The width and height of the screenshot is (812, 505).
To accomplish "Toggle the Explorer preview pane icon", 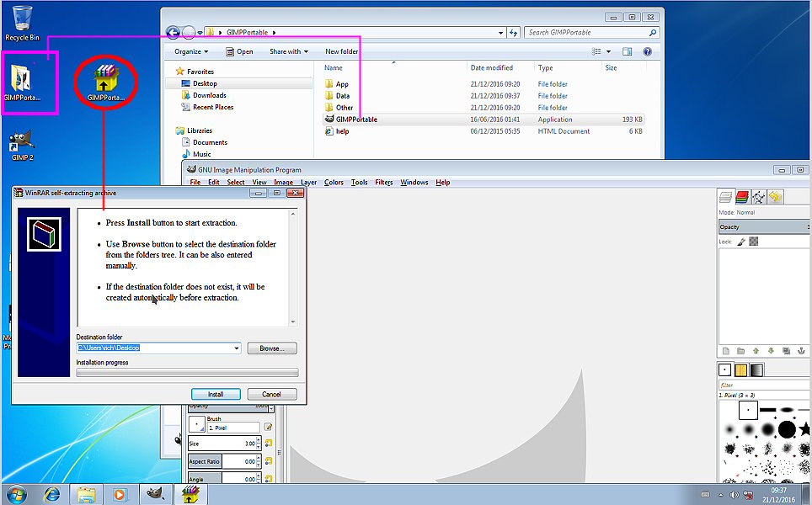I will [628, 51].
